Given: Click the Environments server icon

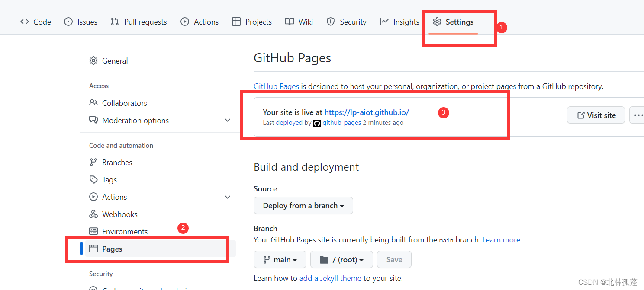Looking at the screenshot, I should pos(93,231).
